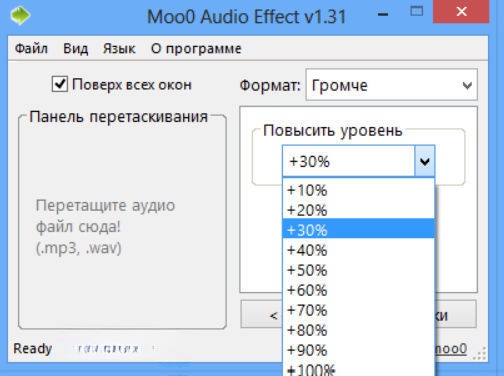The height and width of the screenshot is (376, 504).
Task: Click the Moo0 green app icon
Action: (20, 15)
